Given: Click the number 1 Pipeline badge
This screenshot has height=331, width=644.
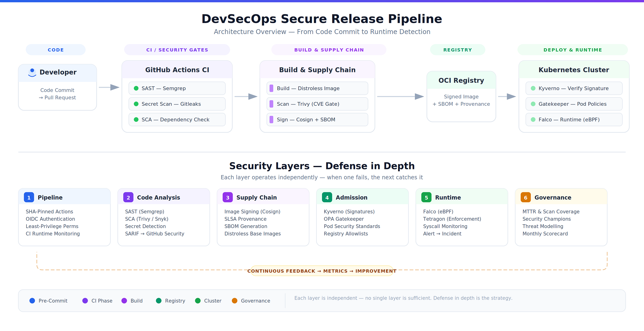Looking at the screenshot, I should [29, 197].
